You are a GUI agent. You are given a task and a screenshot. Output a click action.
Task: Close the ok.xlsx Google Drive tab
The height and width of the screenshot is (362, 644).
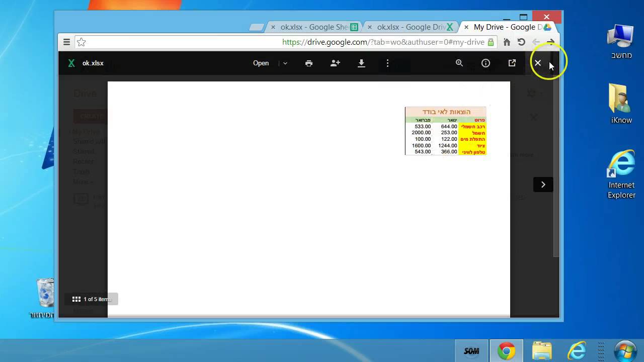370,27
